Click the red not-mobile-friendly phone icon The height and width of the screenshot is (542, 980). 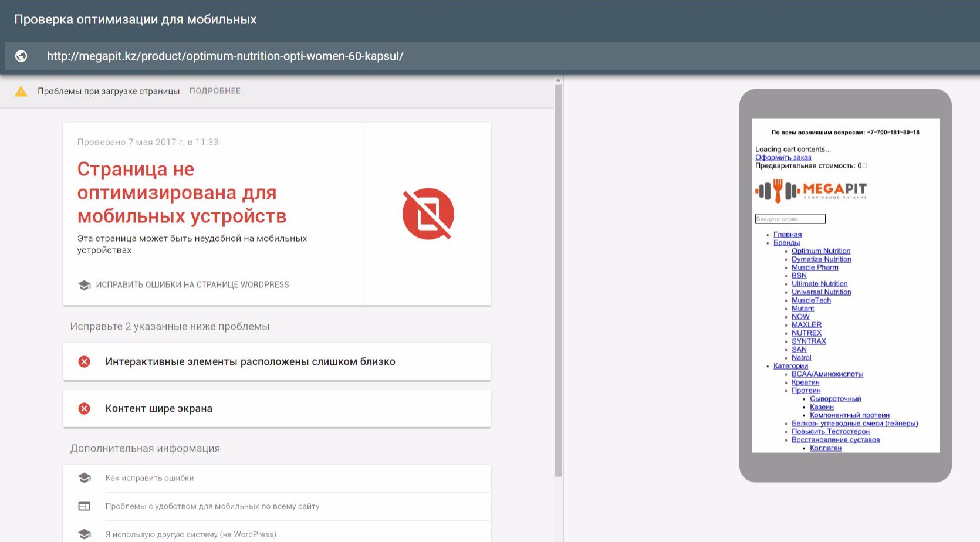(x=428, y=214)
